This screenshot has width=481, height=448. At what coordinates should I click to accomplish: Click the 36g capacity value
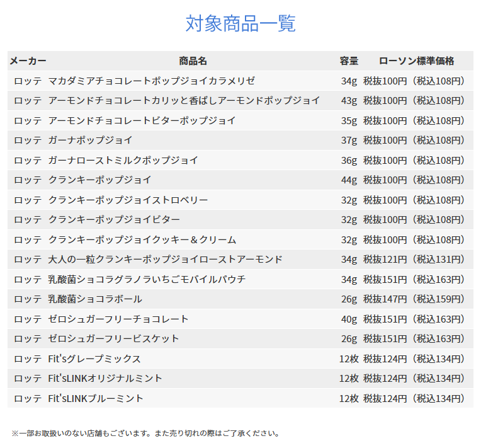(x=349, y=160)
